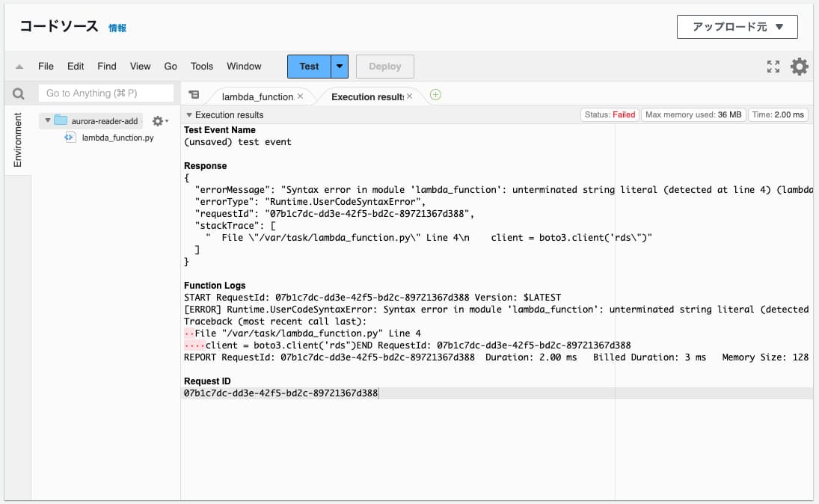Screen dimensions: 819x504
Task: Collapse the Execution results section
Action: pyautogui.click(x=189, y=115)
